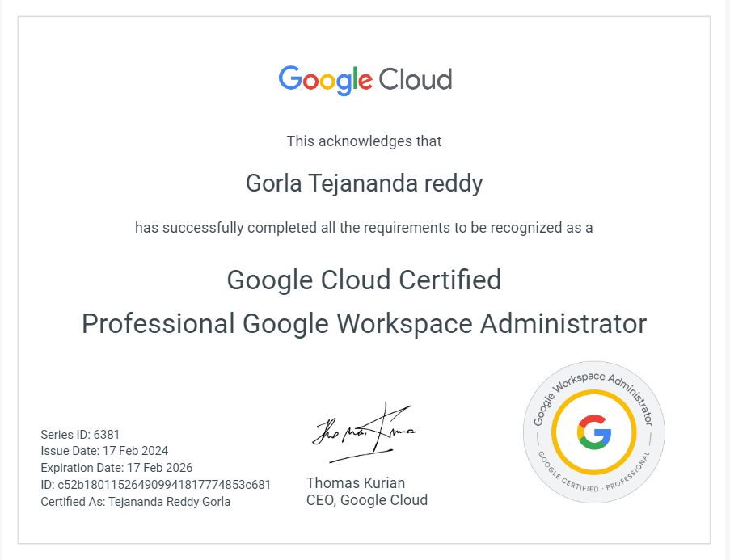Click "Professional Google Workspace Administrator" title

pos(364,323)
